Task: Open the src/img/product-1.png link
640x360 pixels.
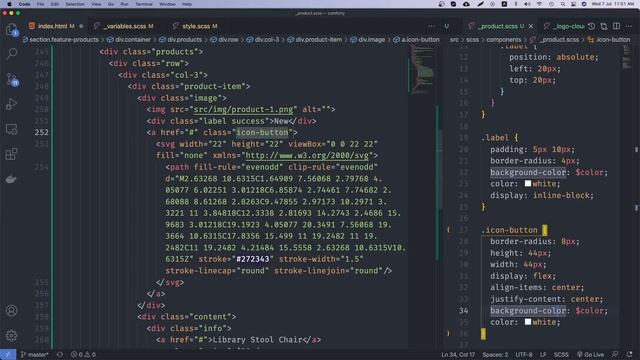Action: coord(244,109)
